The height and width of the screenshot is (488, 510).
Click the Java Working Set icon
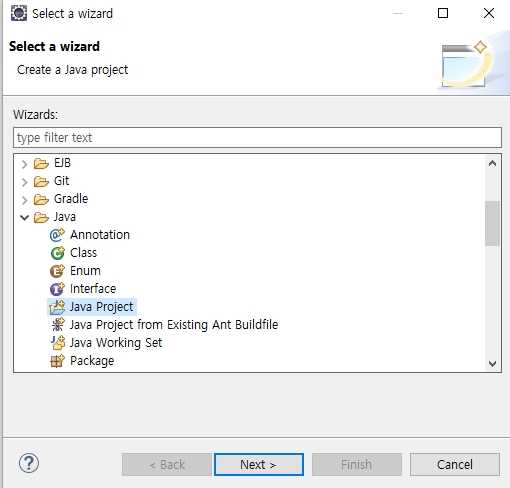coord(58,343)
